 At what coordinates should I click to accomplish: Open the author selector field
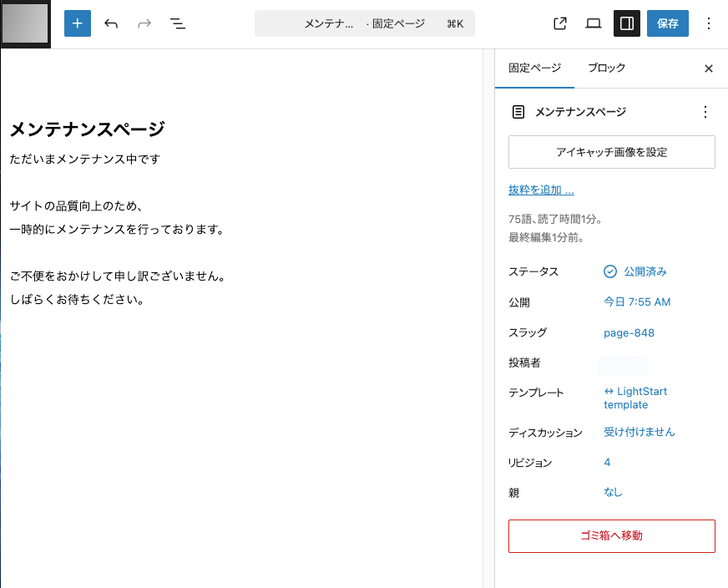[623, 365]
